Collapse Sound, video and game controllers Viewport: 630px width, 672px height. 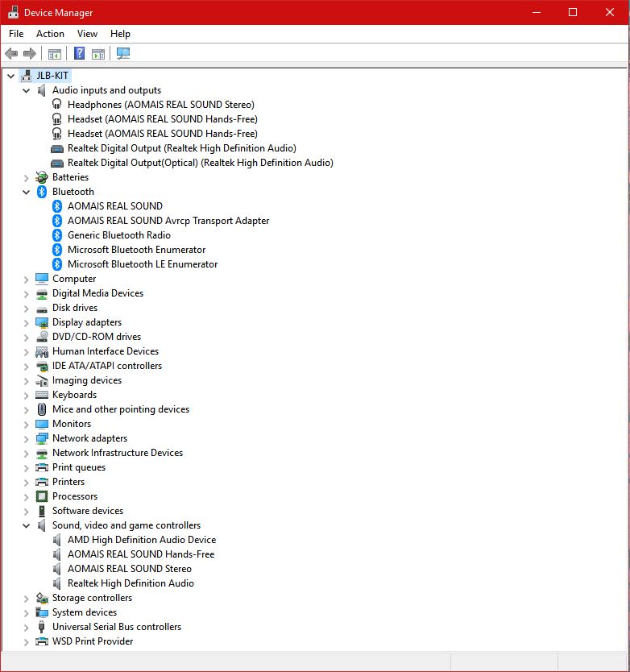pos(26,526)
